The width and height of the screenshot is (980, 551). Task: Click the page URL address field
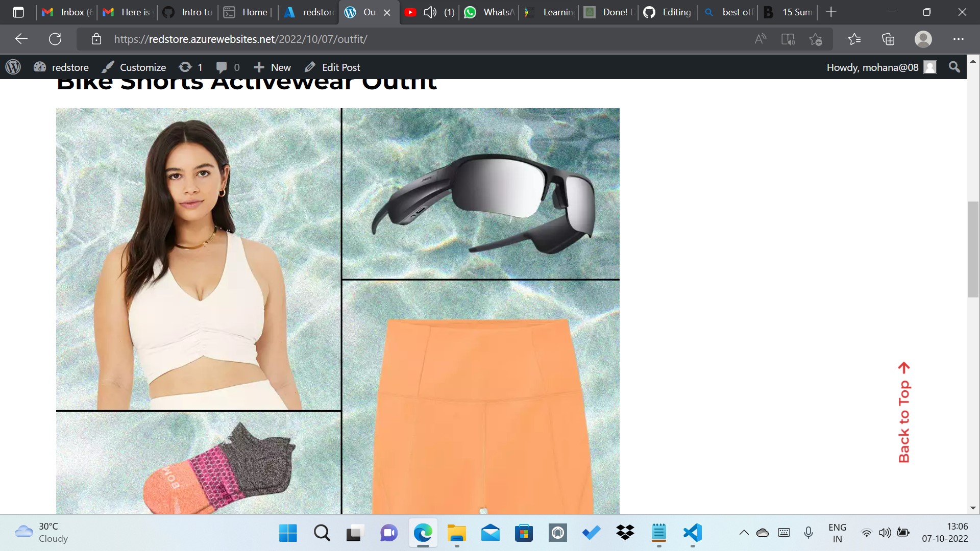coord(357,39)
